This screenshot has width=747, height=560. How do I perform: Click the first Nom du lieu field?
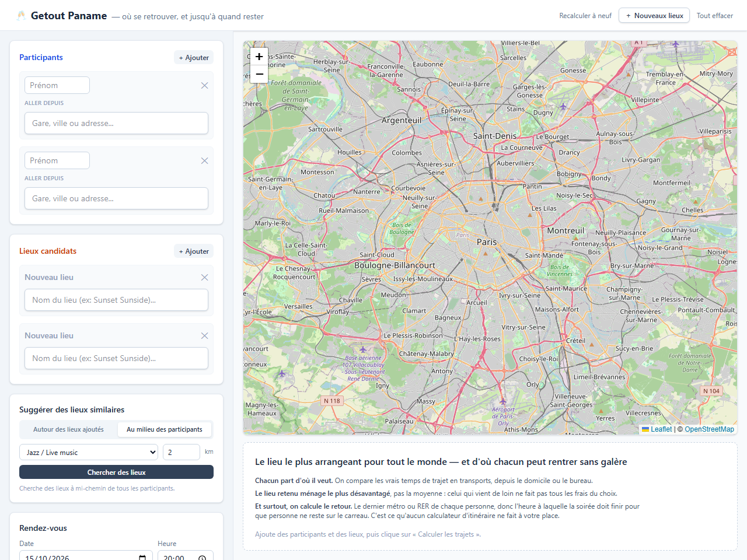pos(116,300)
